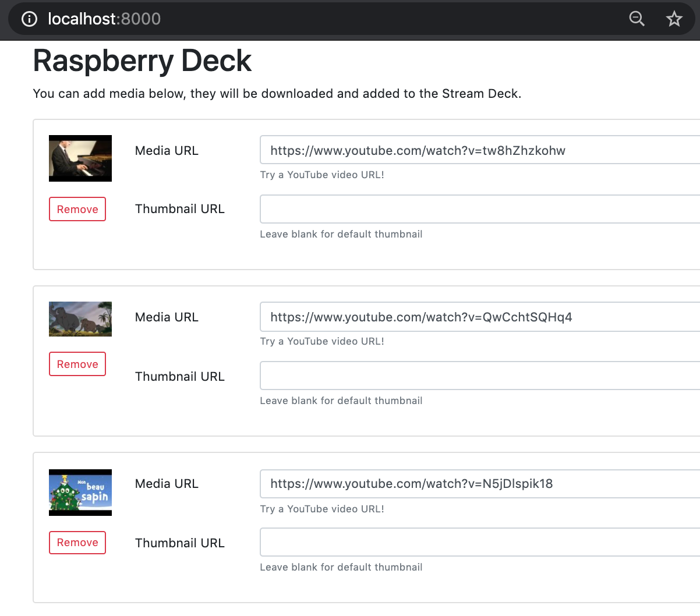Click 'Leave blank for default thumbnail' in sapin card
Screen dimensions: 700x616
[x=341, y=567]
